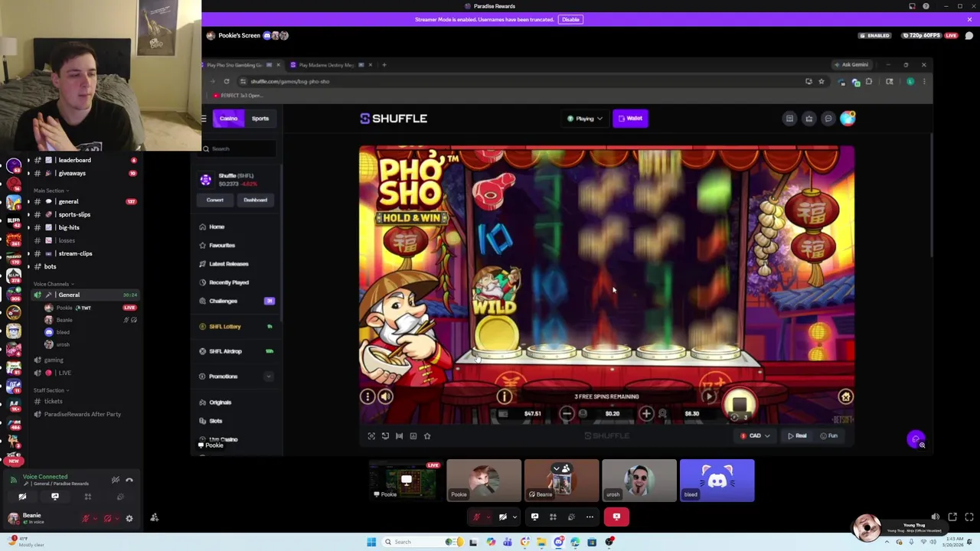
Task: Stop the spin with the gold spin button
Action: click(739, 405)
